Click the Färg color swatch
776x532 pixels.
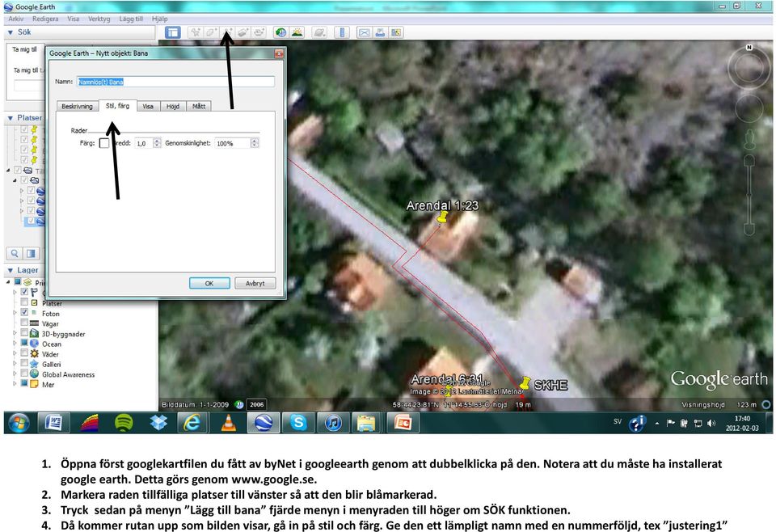[x=104, y=143]
